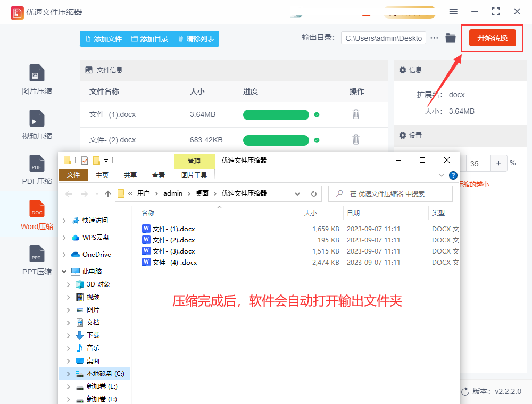Open the hamburger menu in compressor title bar

click(453, 11)
